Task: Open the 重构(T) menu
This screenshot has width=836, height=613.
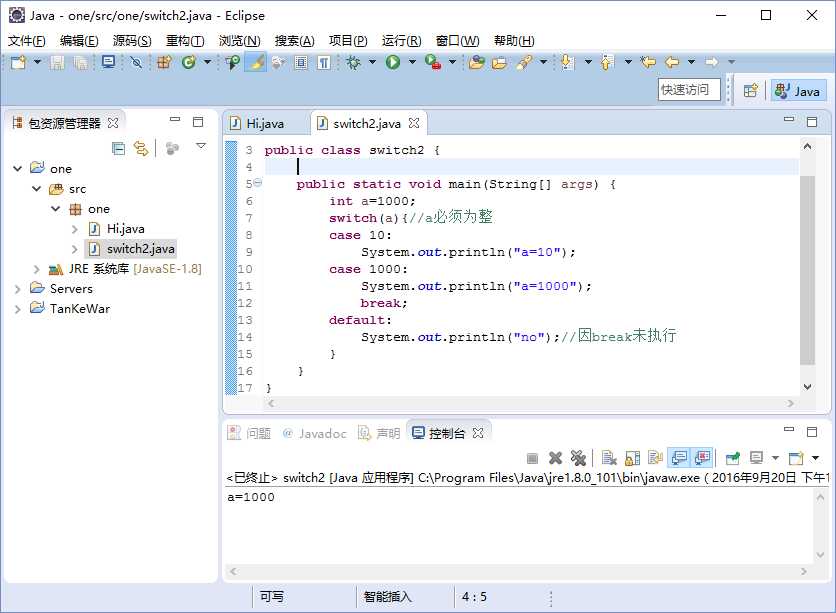Action: pyautogui.click(x=184, y=41)
